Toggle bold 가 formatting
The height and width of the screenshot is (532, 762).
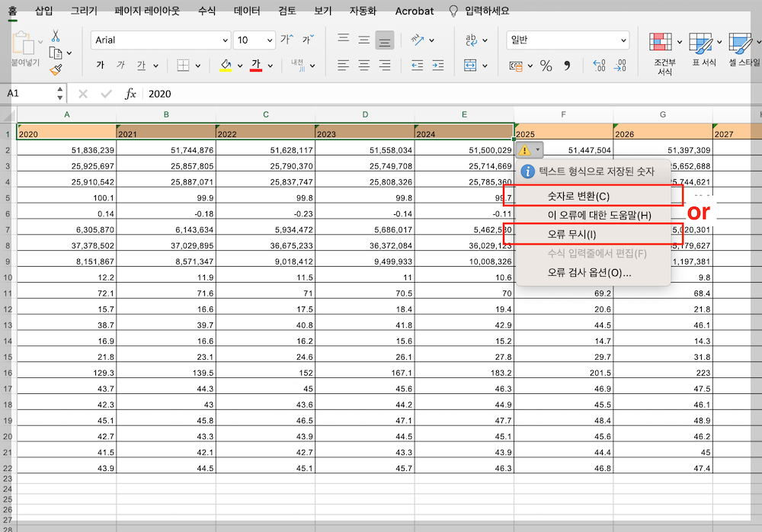pyautogui.click(x=100, y=65)
